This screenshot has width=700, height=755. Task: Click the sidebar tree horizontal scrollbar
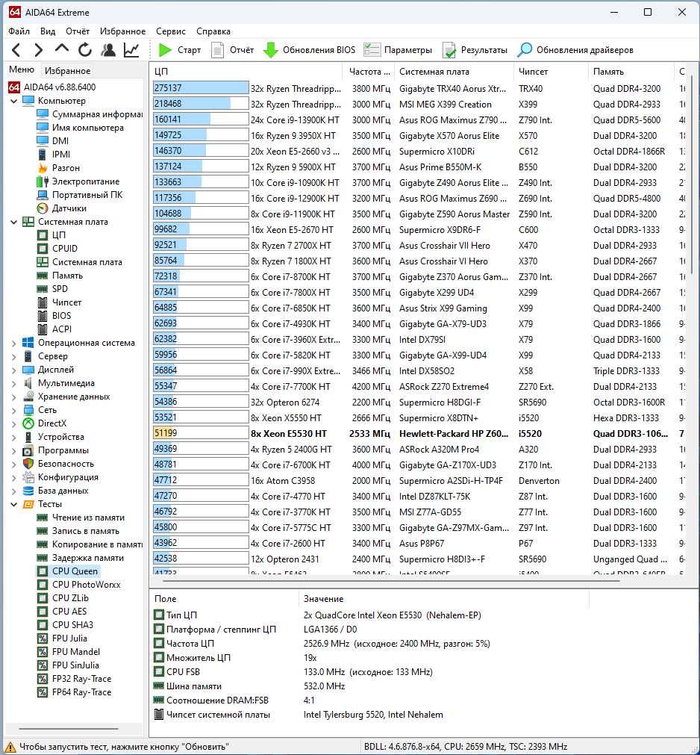pos(69,729)
